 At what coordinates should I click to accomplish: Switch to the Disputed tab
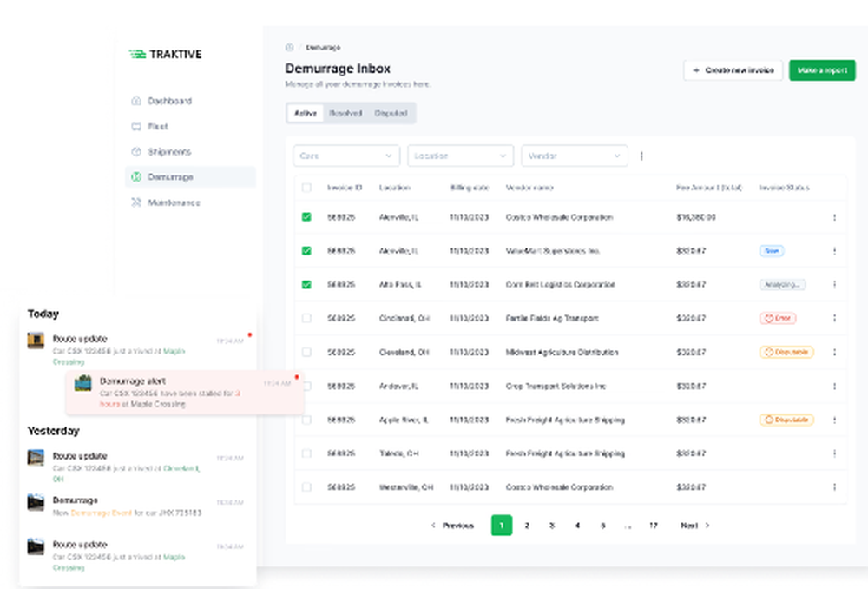(391, 113)
